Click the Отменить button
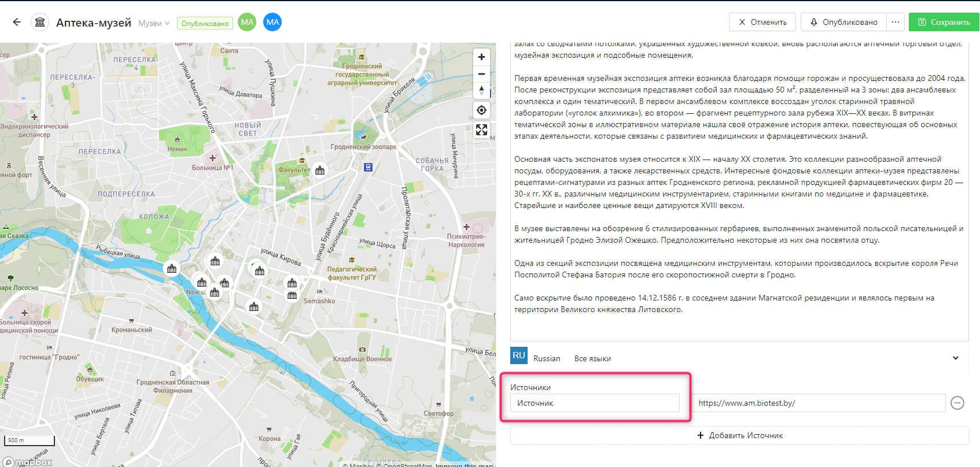980x467 pixels. 762,22
